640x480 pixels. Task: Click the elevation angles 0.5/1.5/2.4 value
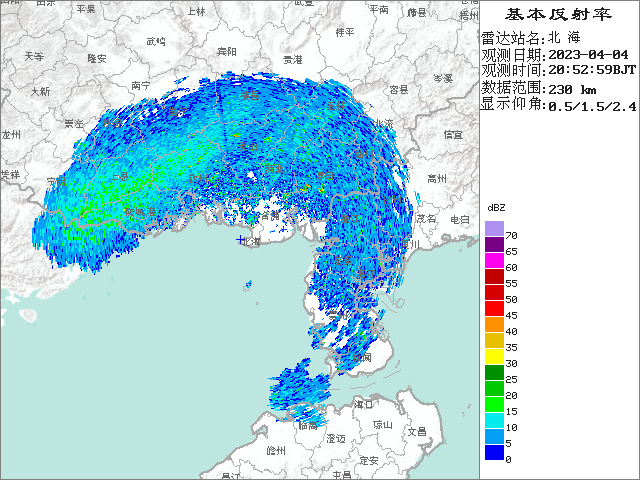coord(592,106)
